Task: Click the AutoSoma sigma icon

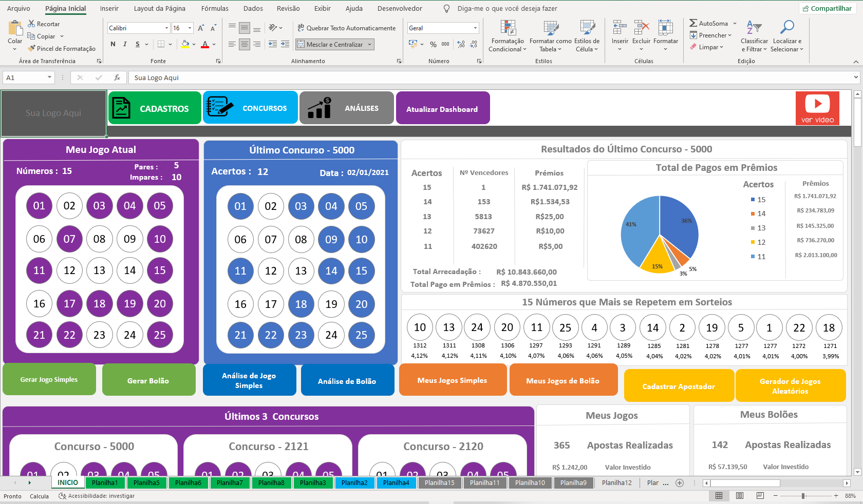Action: point(693,23)
